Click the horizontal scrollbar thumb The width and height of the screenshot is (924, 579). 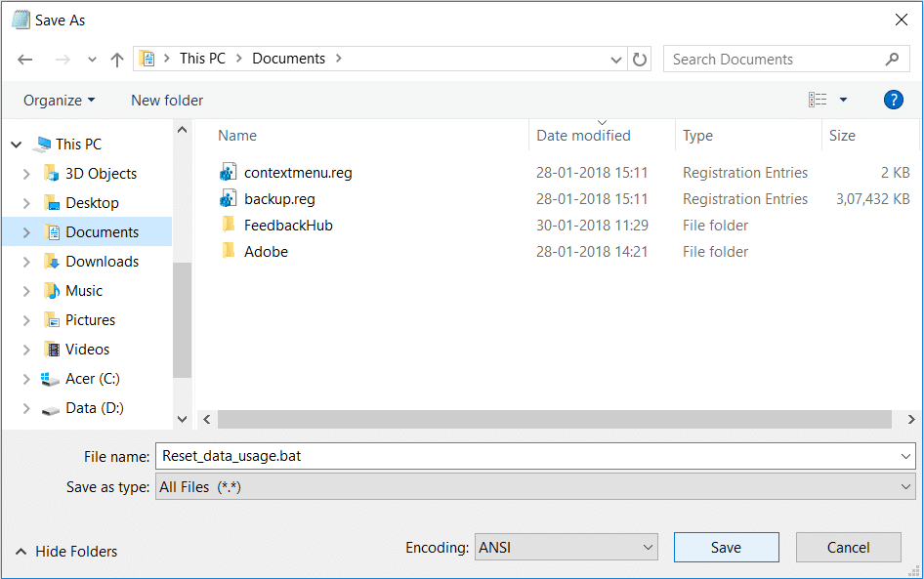click(554, 420)
